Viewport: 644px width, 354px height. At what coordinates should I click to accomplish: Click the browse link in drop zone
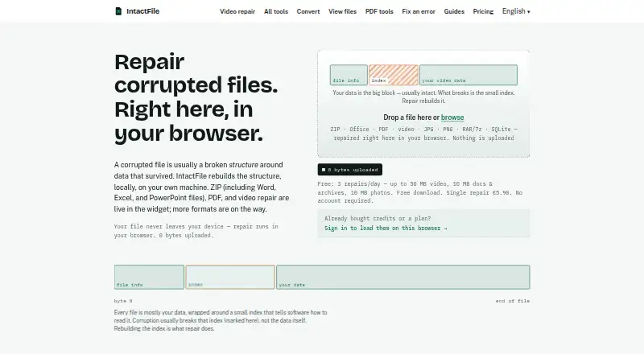tap(452, 117)
